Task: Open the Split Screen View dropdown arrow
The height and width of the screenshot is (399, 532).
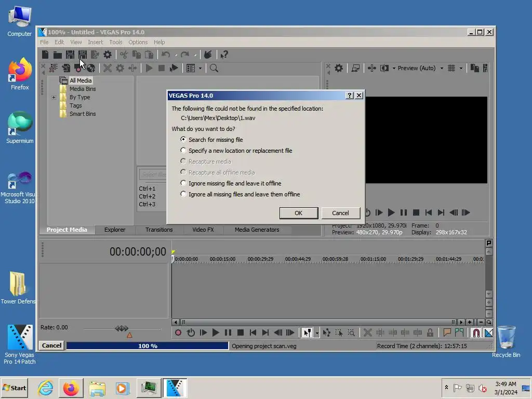Action: click(x=394, y=68)
